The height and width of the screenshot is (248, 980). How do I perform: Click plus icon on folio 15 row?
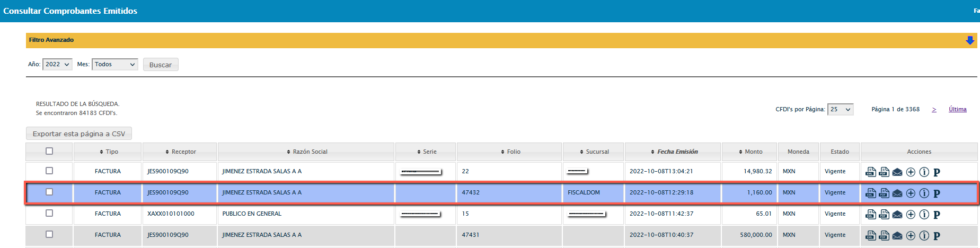click(911, 214)
